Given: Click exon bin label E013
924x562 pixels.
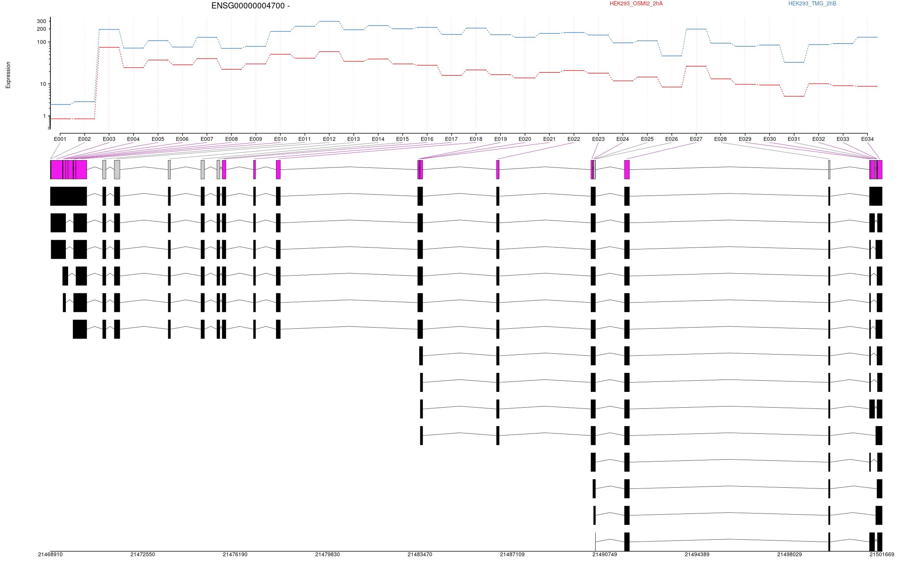Looking at the screenshot, I should (353, 139).
